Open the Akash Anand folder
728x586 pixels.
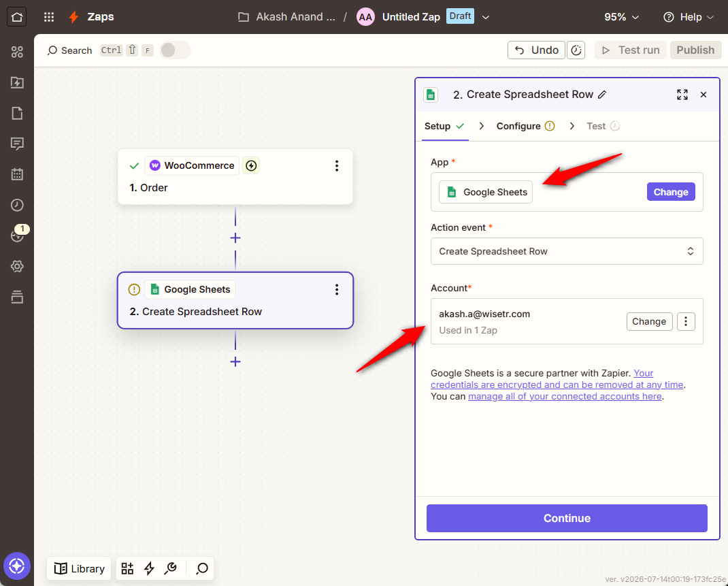click(x=286, y=17)
